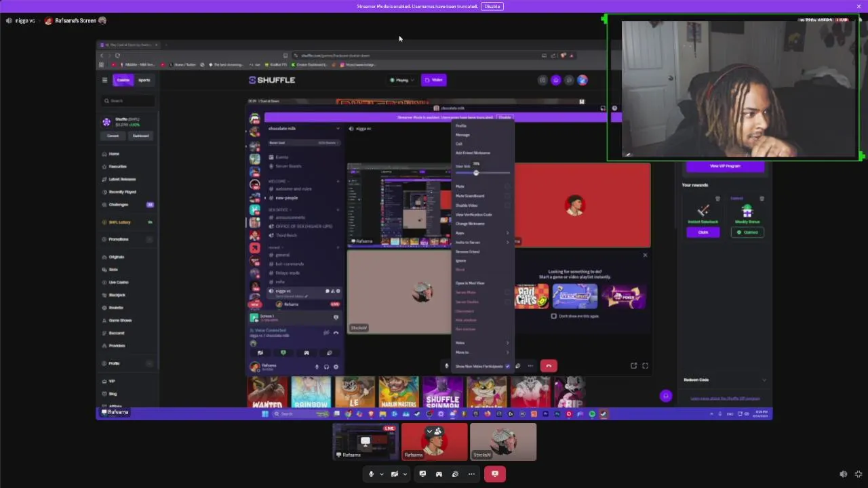Expand the Apps submenu arrow
Image resolution: width=868 pixels, height=488 pixels.
point(507,232)
